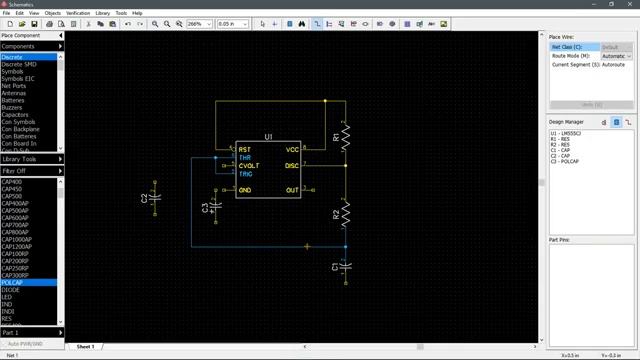Image resolution: width=640 pixels, height=360 pixels.
Task: Redo the last undone action
Action: (x=140, y=24)
